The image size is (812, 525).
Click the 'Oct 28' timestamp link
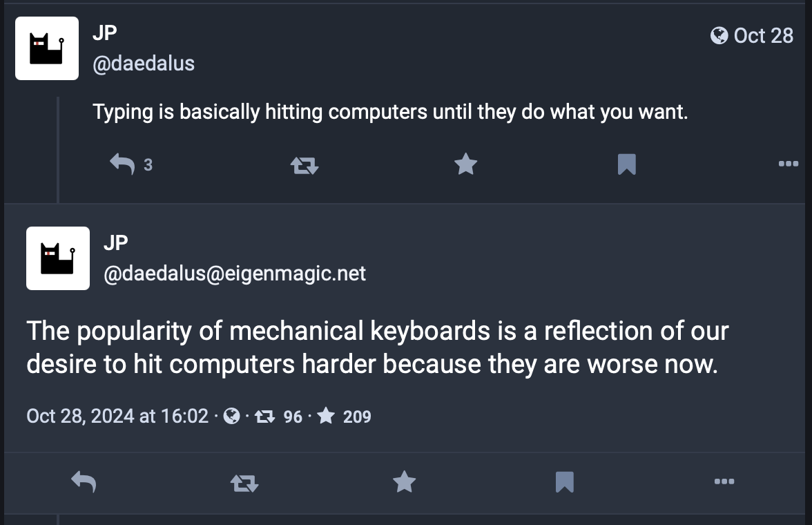[763, 35]
